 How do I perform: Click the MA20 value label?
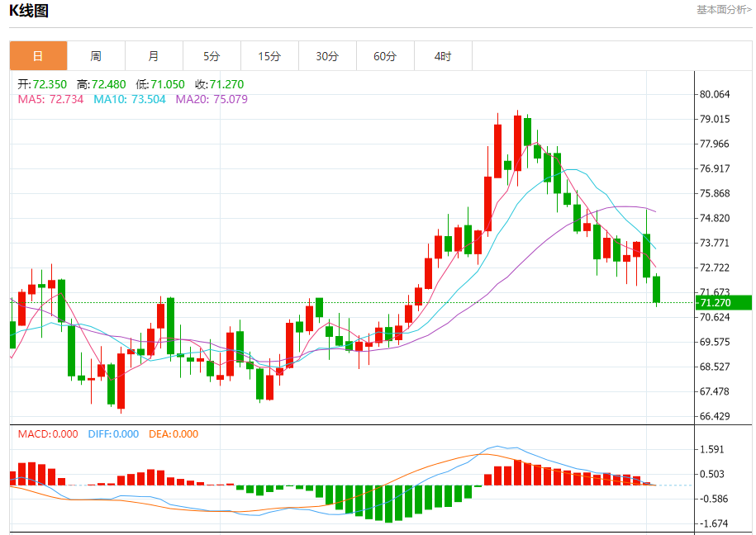(x=212, y=99)
